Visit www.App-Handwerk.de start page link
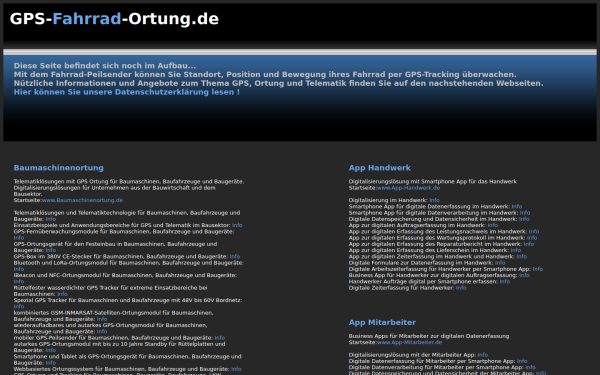Screen dimensions: 600x375 (408, 188)
